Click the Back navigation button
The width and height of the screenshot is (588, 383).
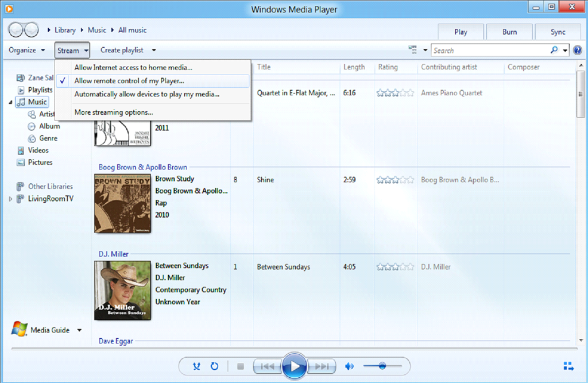(x=16, y=30)
